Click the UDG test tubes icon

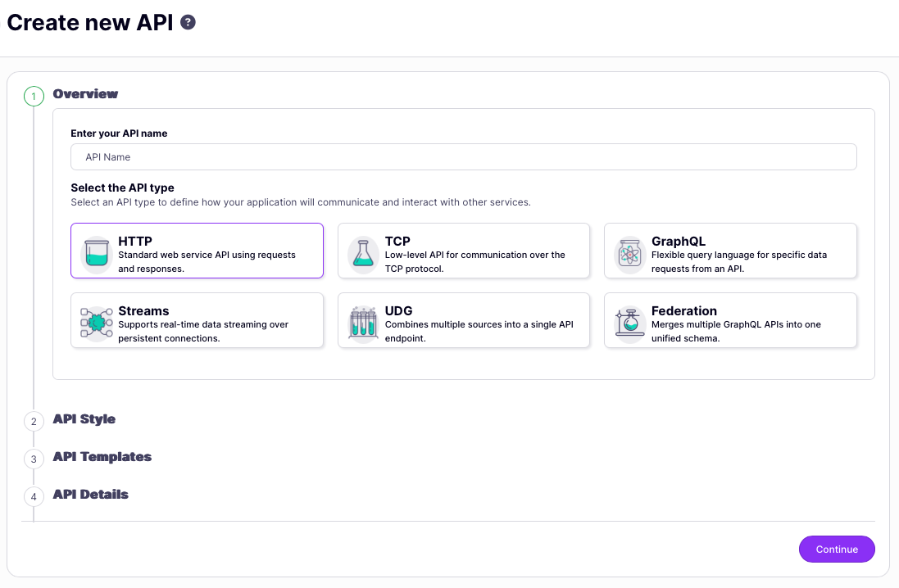tap(362, 320)
